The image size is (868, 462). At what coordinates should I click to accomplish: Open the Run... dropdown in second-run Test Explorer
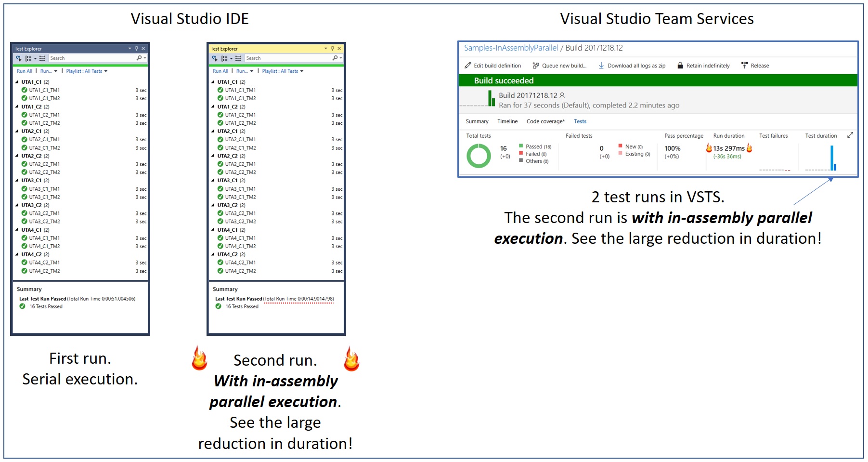(245, 71)
